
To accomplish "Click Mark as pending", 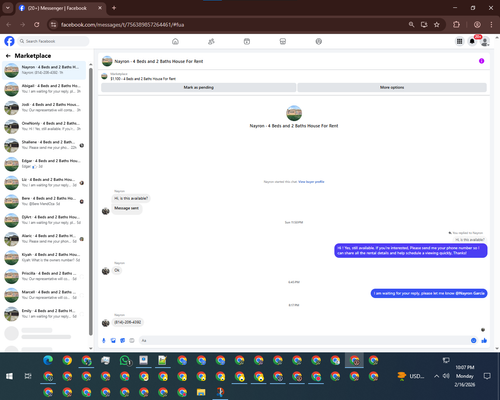I will pyautogui.click(x=198, y=87).
